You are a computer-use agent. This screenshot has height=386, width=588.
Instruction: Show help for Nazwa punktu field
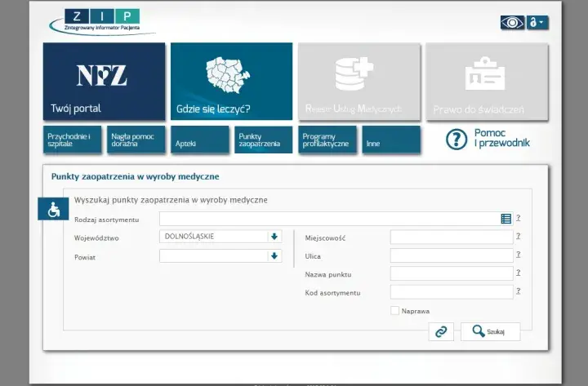[x=519, y=273]
